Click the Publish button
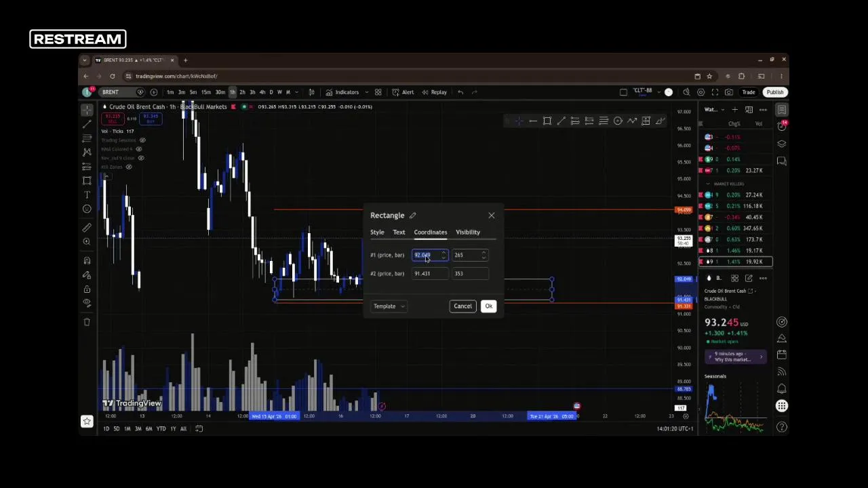 [774, 92]
